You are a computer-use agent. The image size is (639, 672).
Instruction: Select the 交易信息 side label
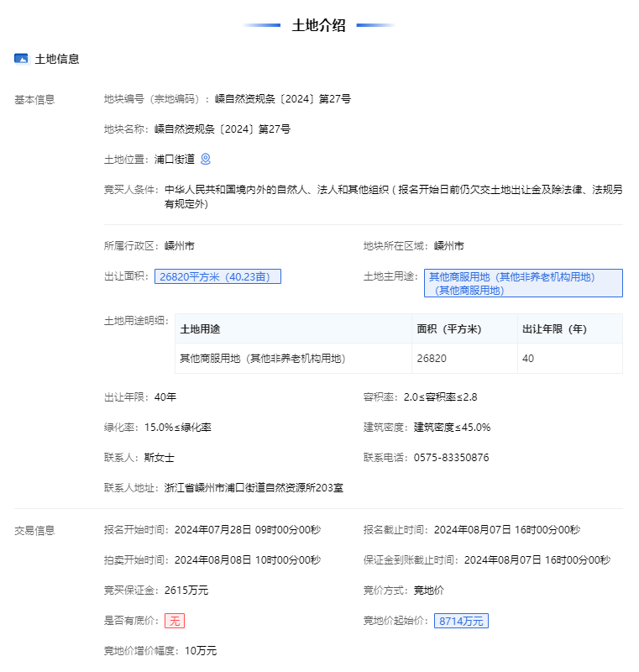pos(34,530)
